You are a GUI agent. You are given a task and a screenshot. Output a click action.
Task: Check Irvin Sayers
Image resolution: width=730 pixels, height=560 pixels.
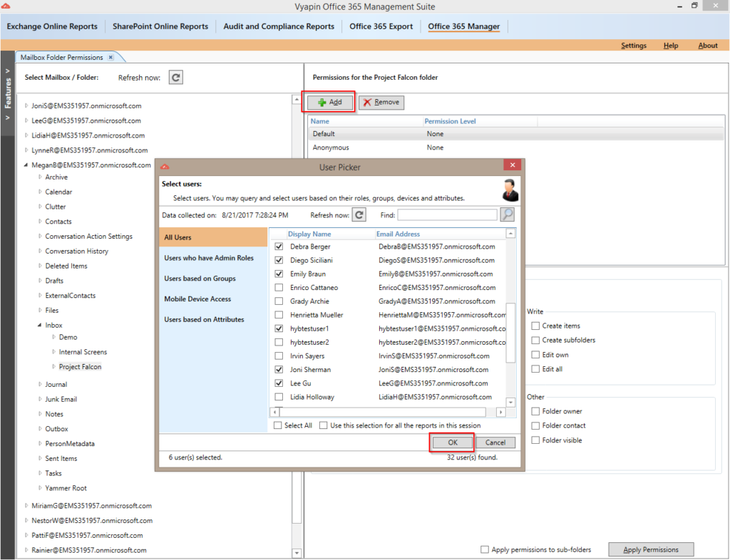point(279,356)
